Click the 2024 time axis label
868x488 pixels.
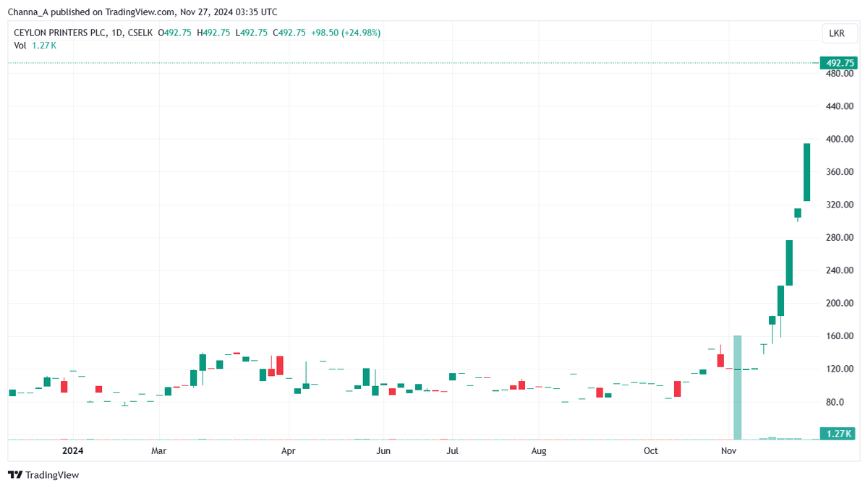pyautogui.click(x=72, y=451)
